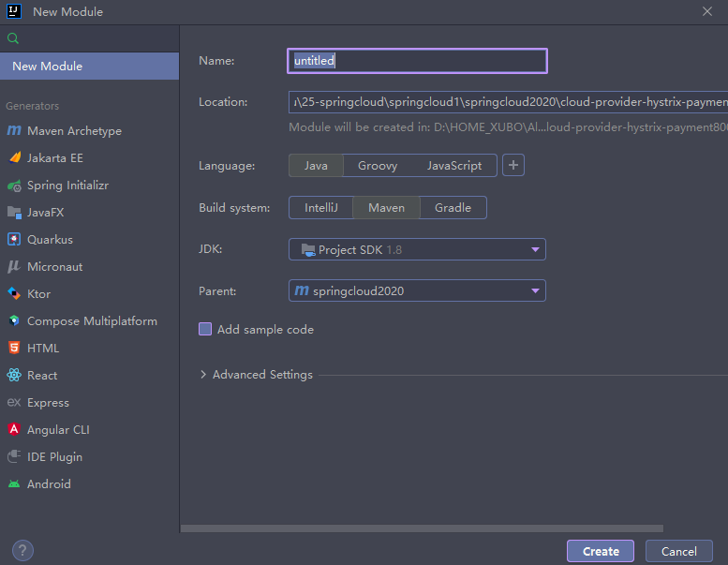Click the Express ex icon

pyautogui.click(x=14, y=403)
